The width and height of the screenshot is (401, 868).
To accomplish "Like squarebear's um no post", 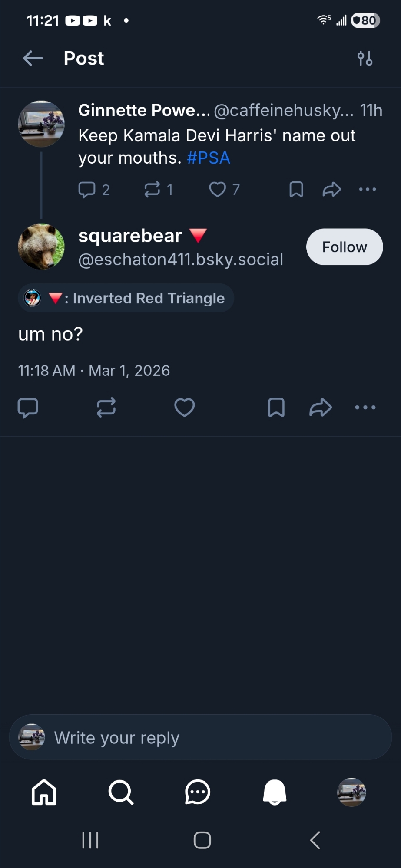I will (184, 408).
